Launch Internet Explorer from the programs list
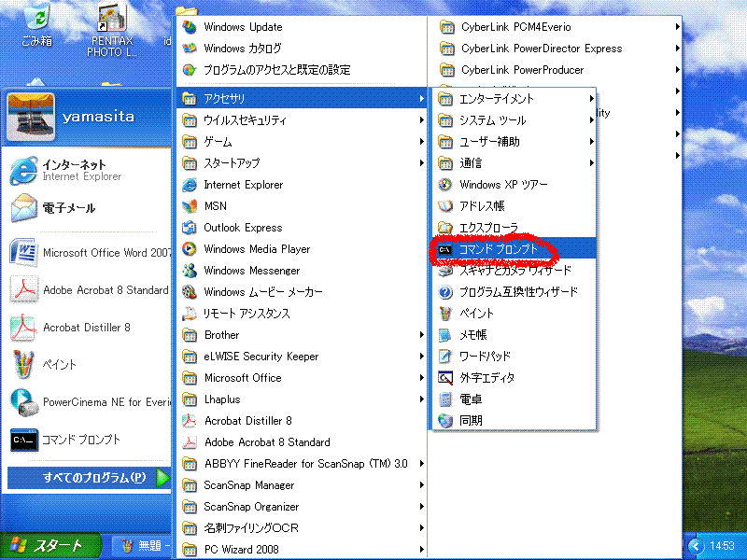 click(302, 184)
